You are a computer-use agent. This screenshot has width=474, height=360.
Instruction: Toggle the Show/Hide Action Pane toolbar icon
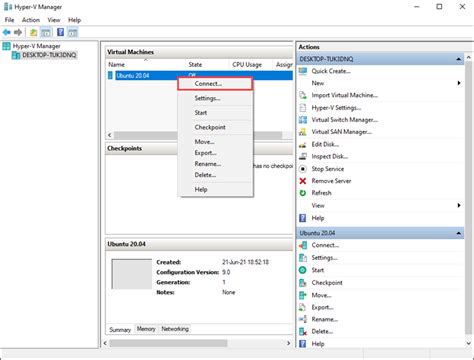point(73,32)
